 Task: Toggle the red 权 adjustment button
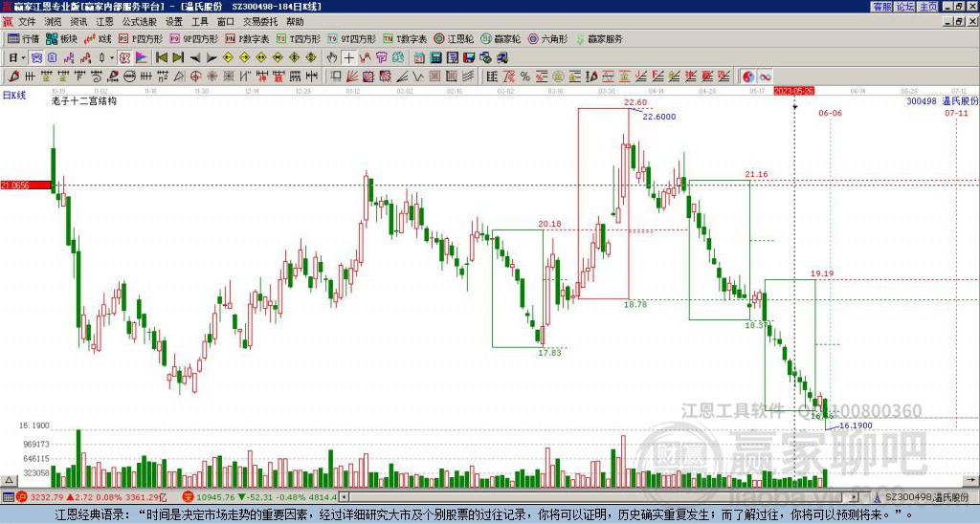coord(124,58)
